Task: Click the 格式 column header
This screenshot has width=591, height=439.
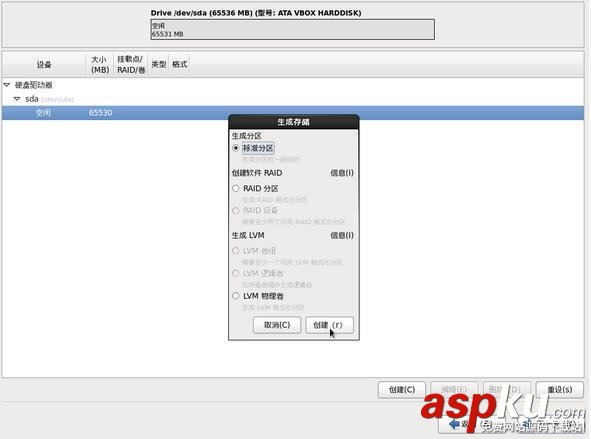Action: 179,64
